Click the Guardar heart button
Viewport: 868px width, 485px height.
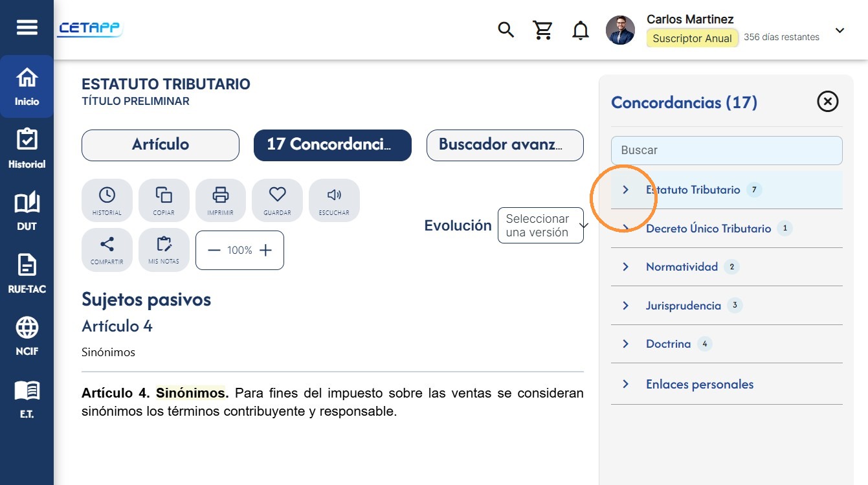(277, 200)
